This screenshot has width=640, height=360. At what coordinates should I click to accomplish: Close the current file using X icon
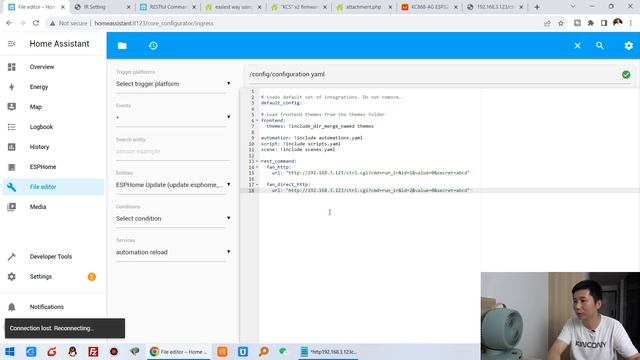tap(577, 46)
